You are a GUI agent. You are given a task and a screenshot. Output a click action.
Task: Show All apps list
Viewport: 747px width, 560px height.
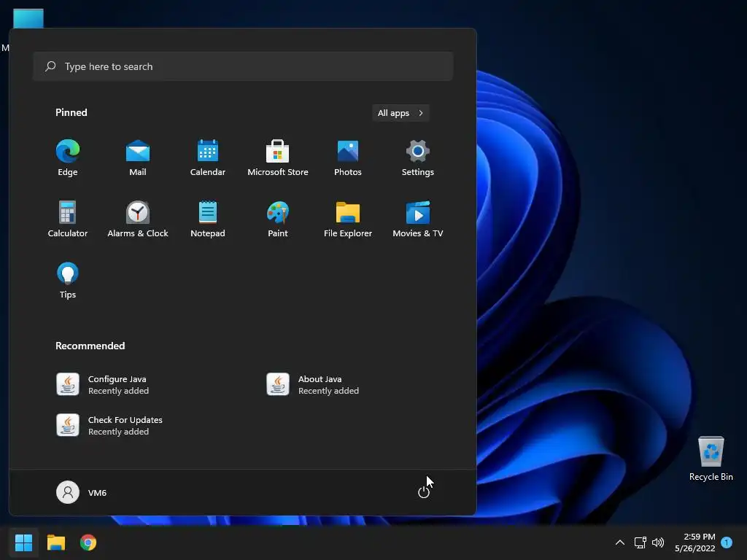coord(400,113)
